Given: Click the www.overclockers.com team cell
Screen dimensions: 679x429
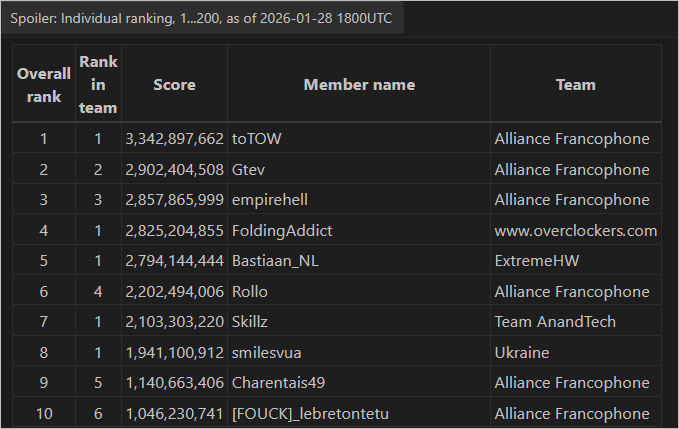Looking at the screenshot, I should (x=575, y=231).
